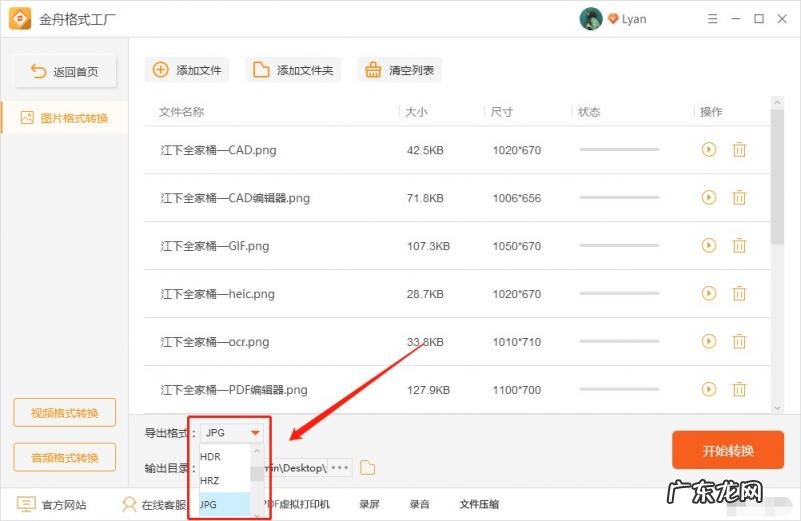
Task: Click 录音 in bottom bar
Action: 419,505
